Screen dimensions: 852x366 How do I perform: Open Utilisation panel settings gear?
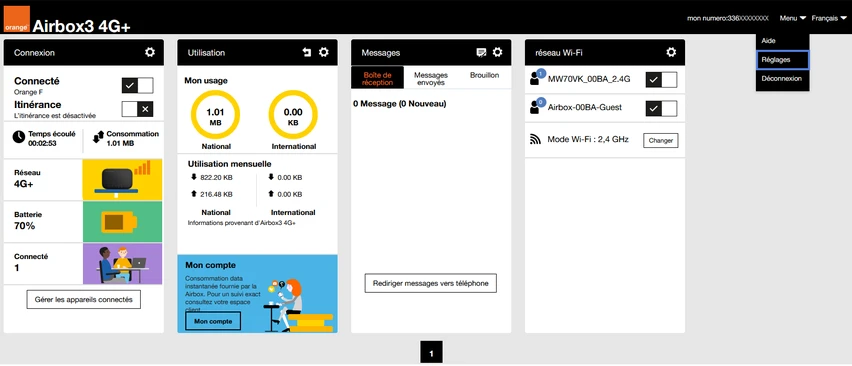pos(324,52)
